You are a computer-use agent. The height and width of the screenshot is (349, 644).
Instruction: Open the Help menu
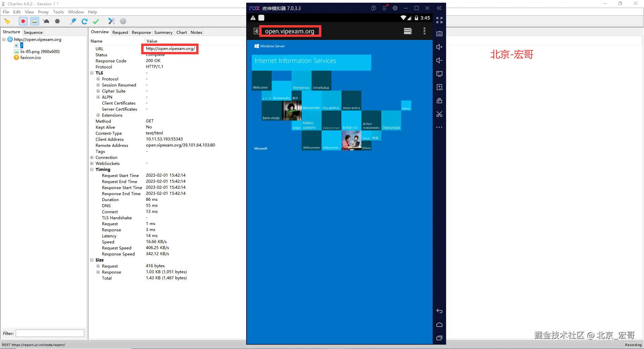(92, 12)
